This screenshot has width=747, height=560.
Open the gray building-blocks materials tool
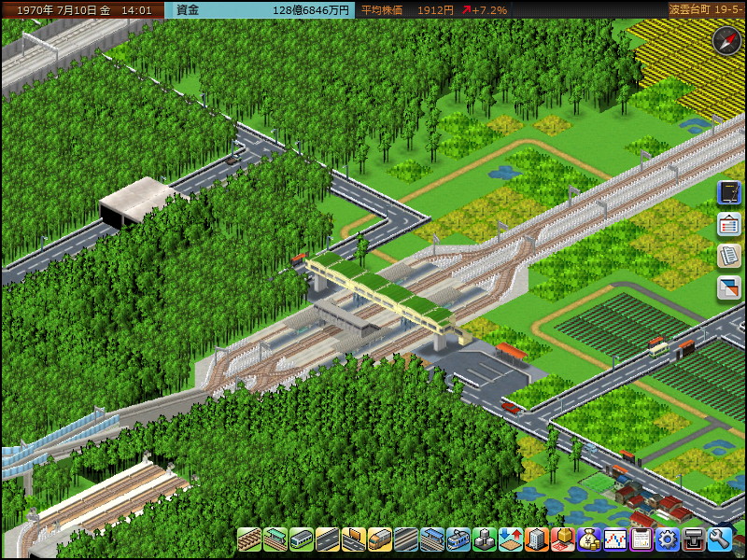(x=485, y=539)
